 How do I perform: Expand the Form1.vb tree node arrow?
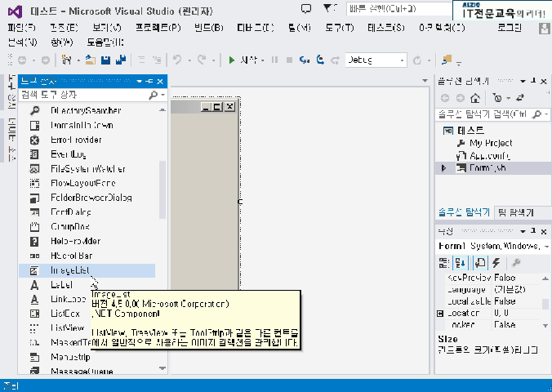tap(444, 168)
